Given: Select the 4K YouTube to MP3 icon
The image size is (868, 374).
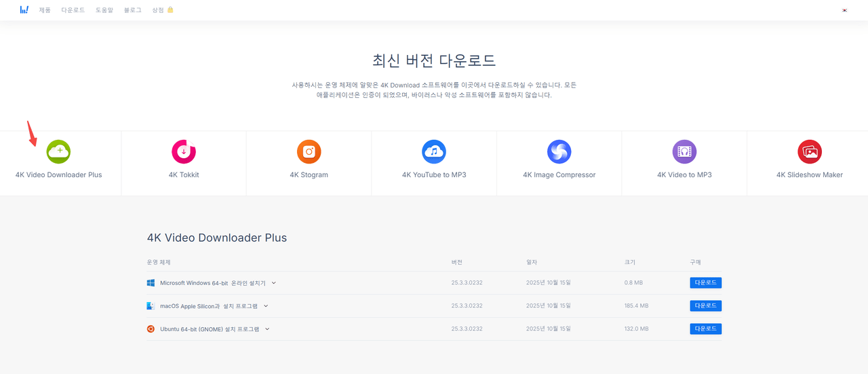Looking at the screenshot, I should click(434, 151).
